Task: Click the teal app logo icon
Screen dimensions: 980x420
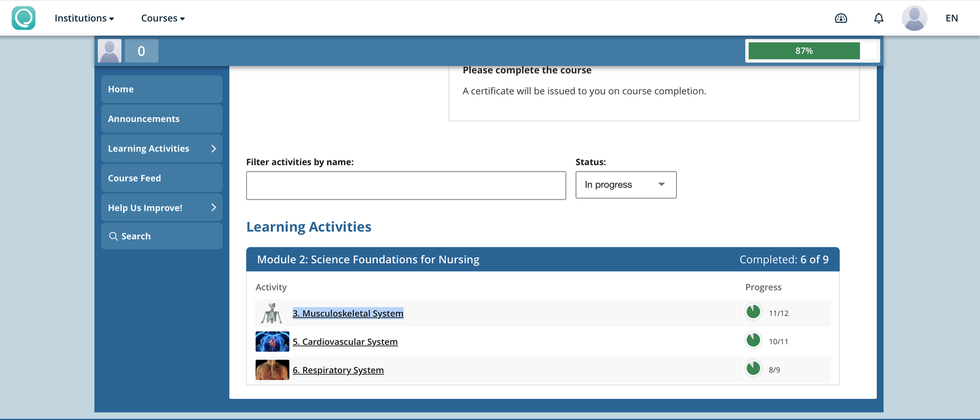Action: (23, 18)
